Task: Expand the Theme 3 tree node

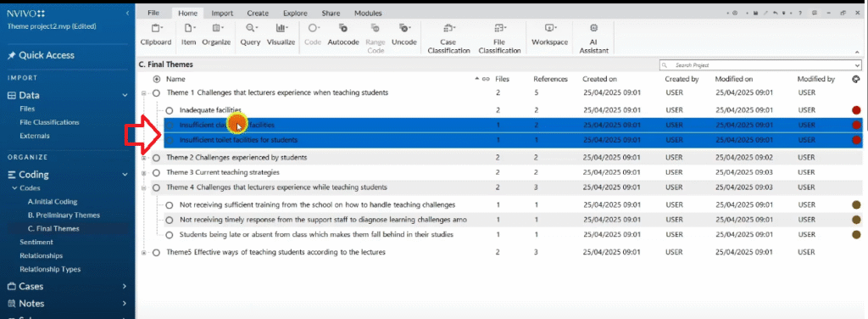Action: coord(144,173)
